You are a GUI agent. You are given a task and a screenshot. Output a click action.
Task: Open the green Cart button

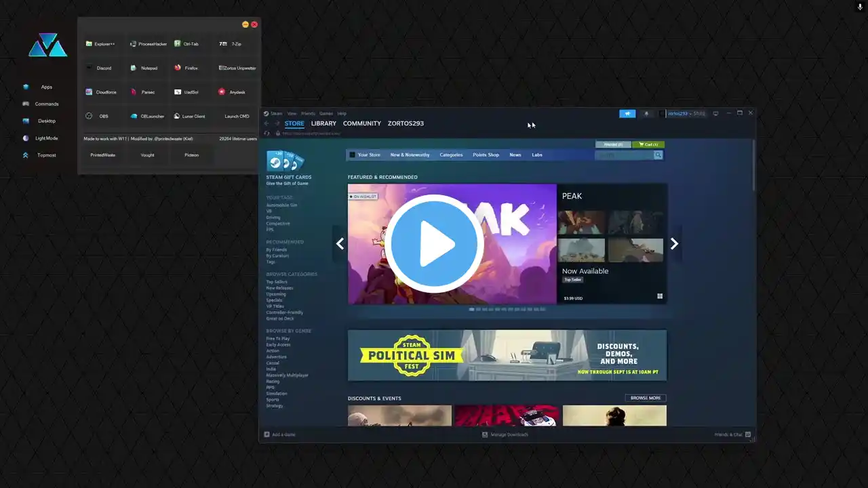pos(648,144)
